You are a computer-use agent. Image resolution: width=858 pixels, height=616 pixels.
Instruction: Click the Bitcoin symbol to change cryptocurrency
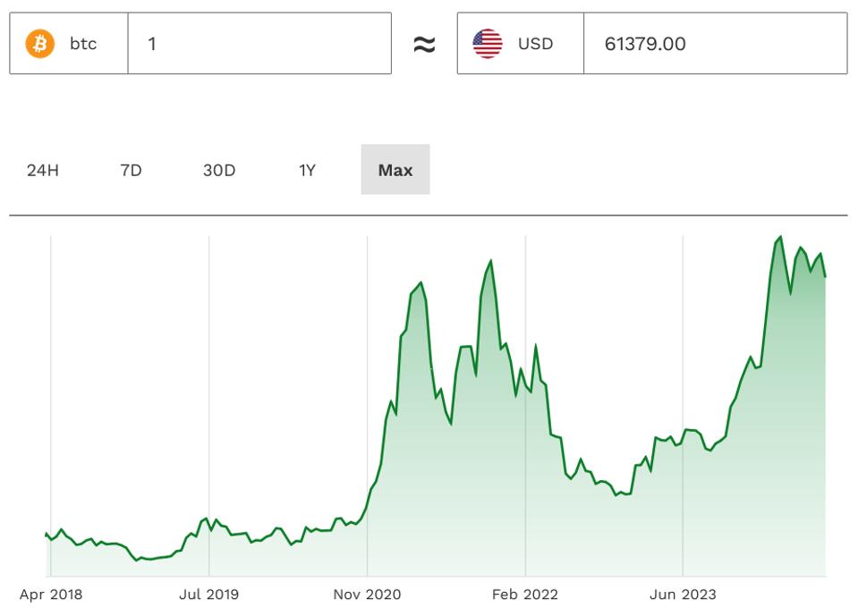(x=38, y=42)
